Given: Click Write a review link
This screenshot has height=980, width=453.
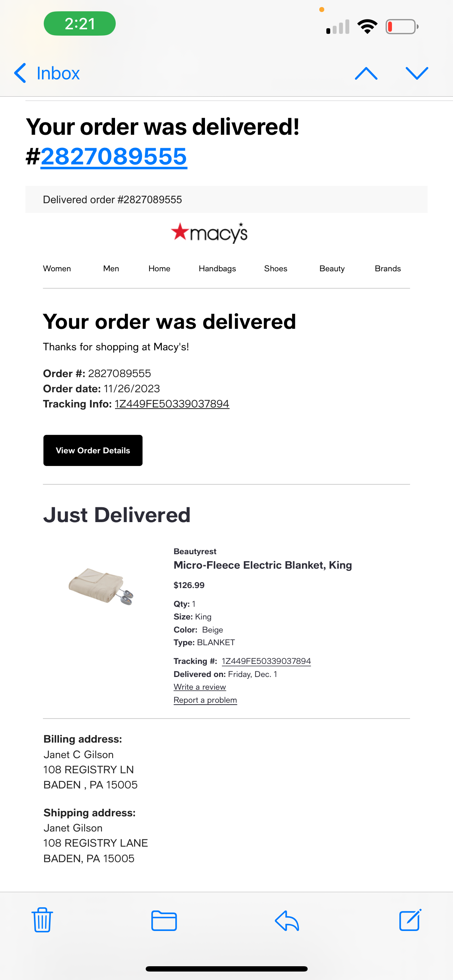Looking at the screenshot, I should tap(200, 687).
